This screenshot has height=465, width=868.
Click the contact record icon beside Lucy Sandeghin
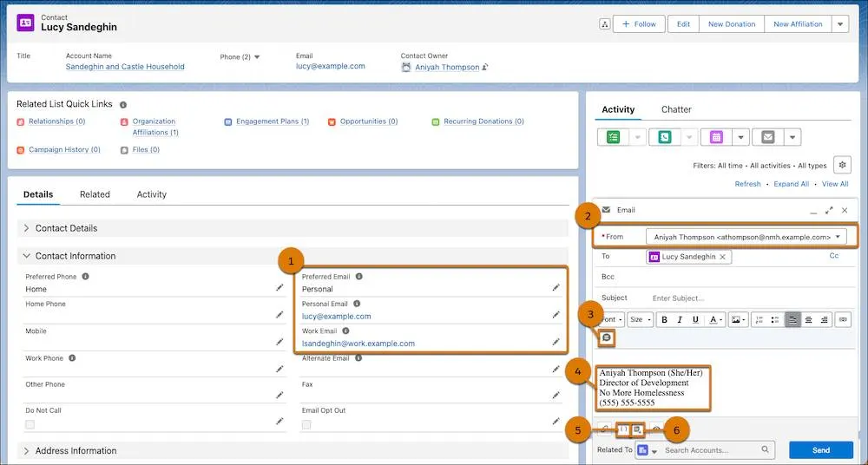click(25, 23)
